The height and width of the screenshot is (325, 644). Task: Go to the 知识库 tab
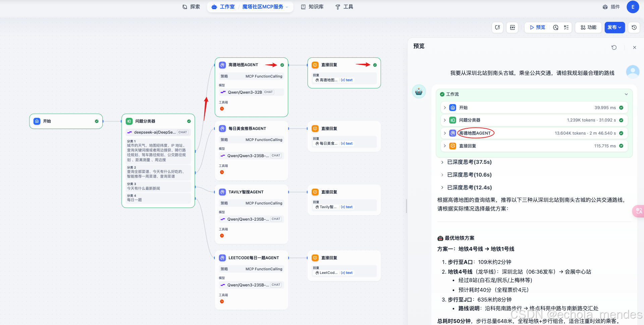point(312,7)
